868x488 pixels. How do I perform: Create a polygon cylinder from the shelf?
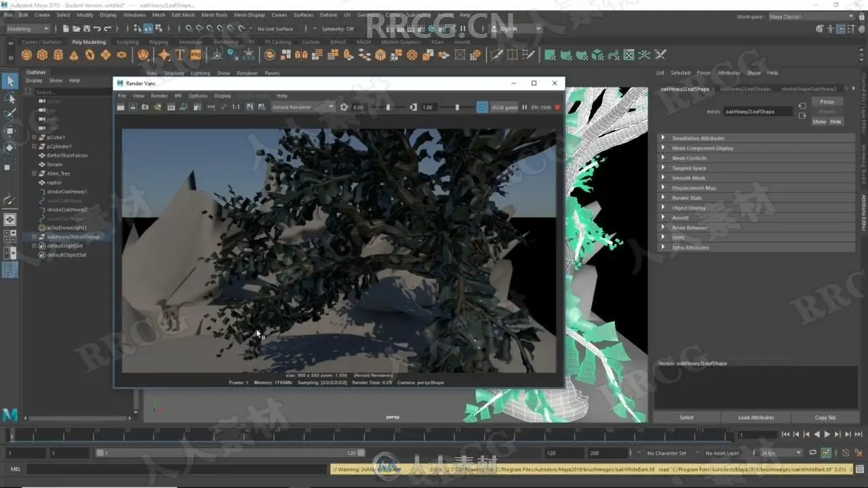tap(58, 55)
